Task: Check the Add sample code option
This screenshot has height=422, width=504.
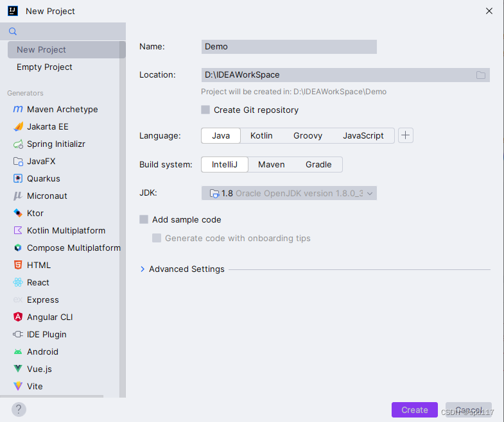Action: coord(144,220)
